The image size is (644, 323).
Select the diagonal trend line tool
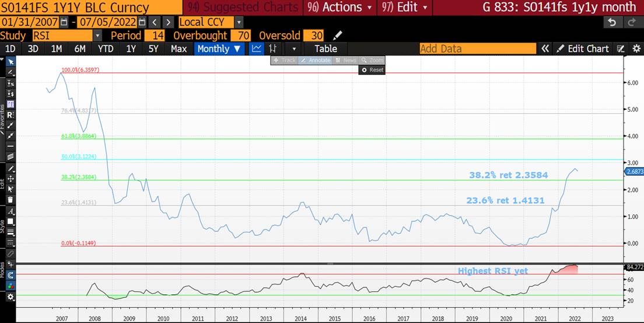10,126
